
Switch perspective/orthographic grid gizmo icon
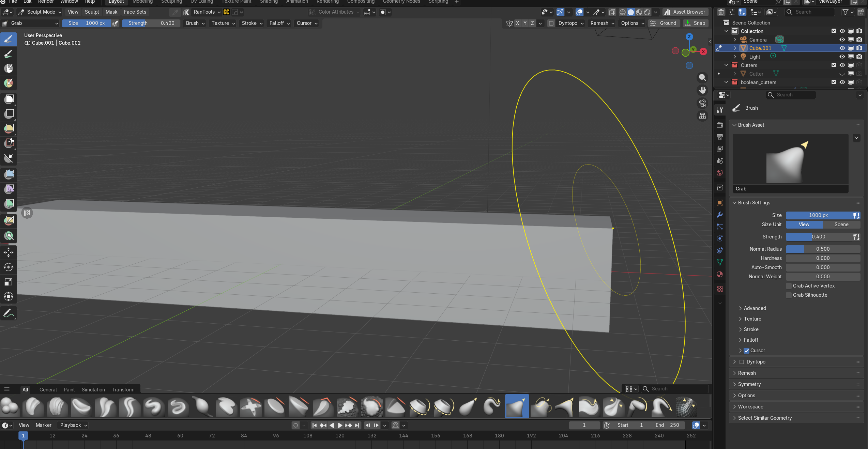tap(702, 116)
